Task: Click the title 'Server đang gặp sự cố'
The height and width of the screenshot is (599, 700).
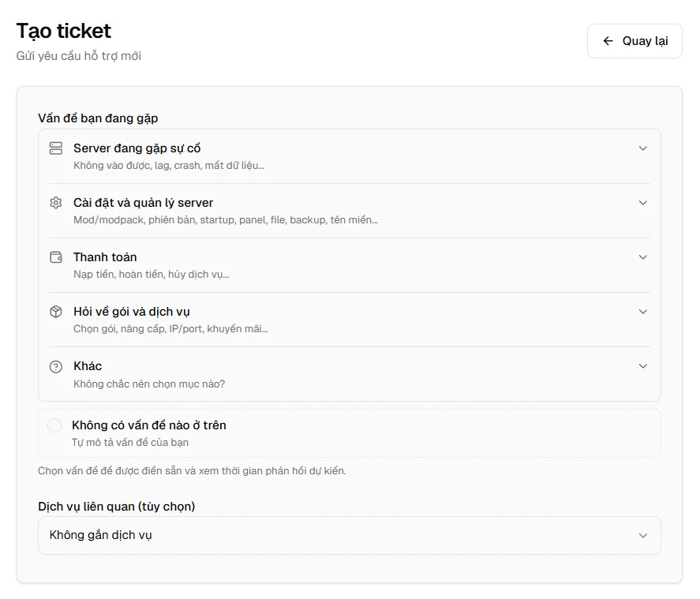Action: 137,148
